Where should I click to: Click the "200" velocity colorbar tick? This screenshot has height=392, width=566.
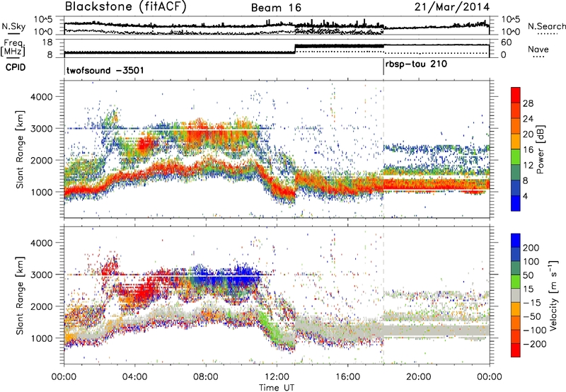point(531,248)
